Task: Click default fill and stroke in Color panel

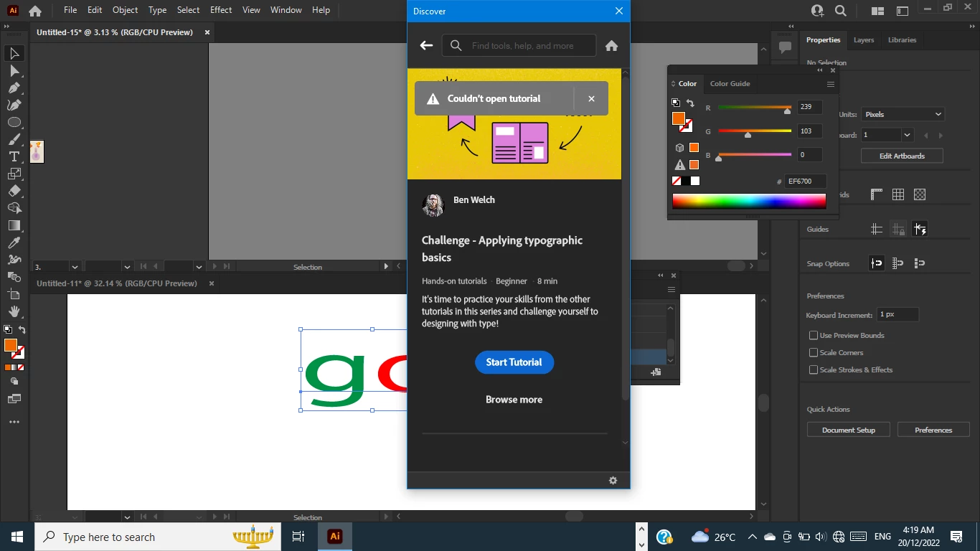Action: pyautogui.click(x=676, y=103)
